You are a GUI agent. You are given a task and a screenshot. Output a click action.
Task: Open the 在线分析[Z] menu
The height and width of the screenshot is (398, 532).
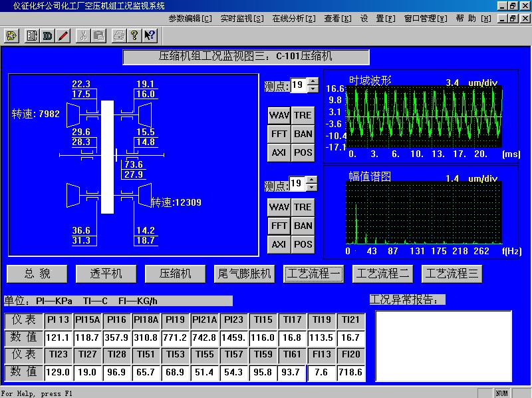293,19
